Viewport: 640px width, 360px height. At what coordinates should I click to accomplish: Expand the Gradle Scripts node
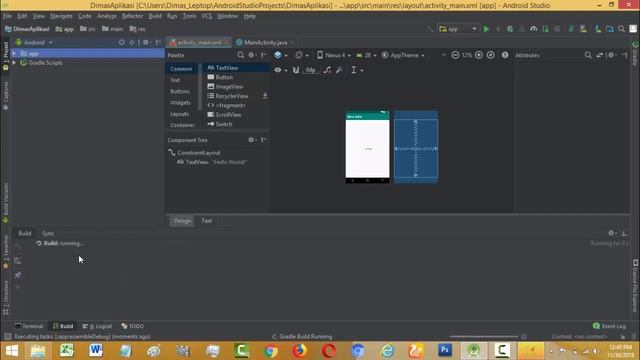(x=14, y=63)
